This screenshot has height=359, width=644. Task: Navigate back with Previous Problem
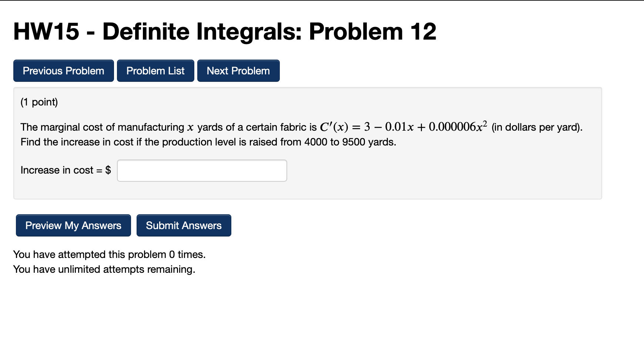63,70
